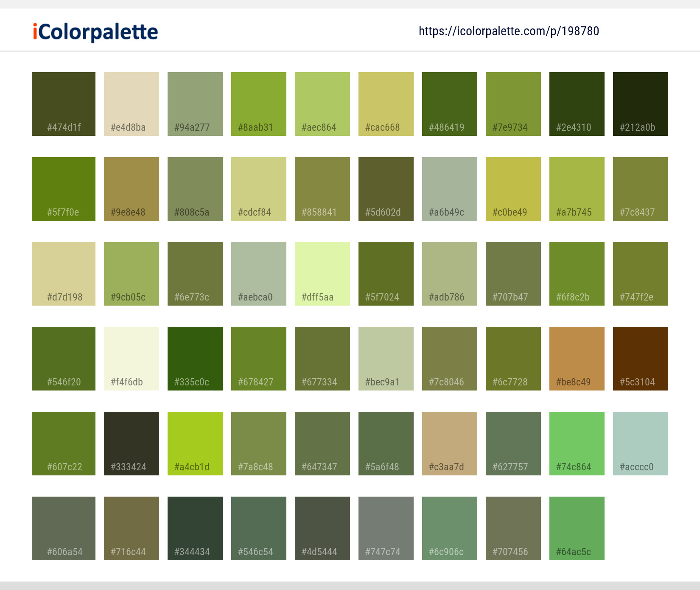Choose the #5d602d swatch
Screen dimensions: 700x590
(x=386, y=189)
